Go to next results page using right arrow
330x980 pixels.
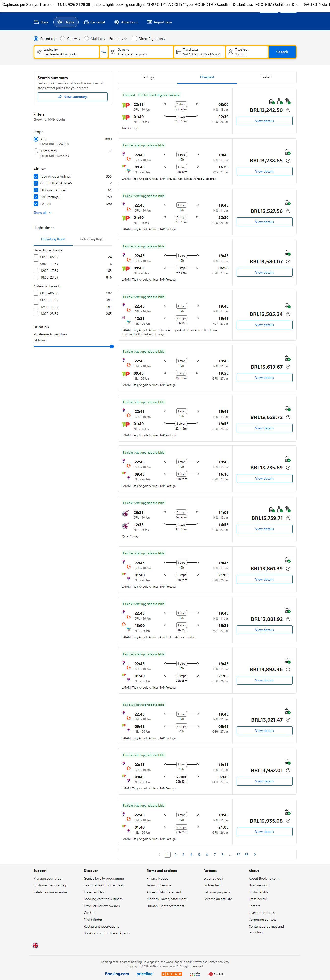tap(255, 854)
